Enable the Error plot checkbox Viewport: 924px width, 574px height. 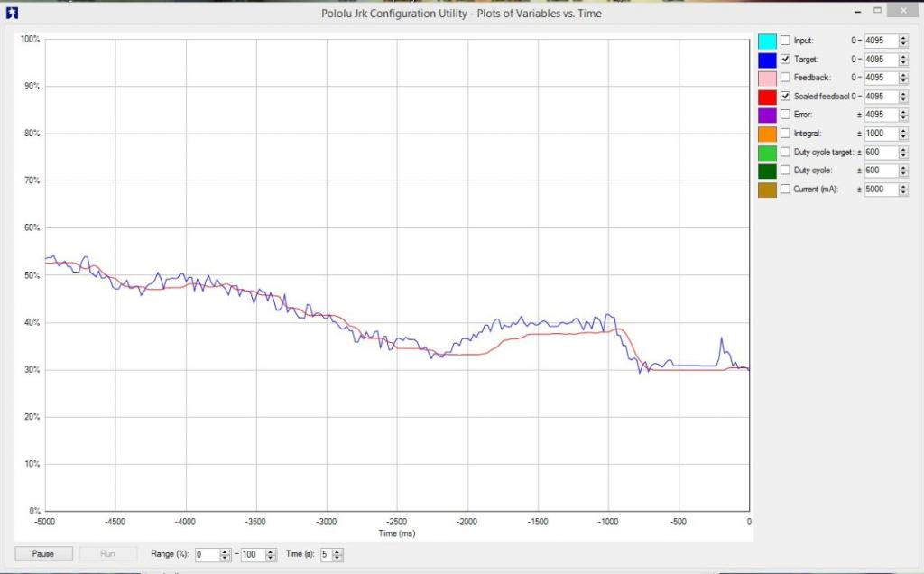(785, 115)
